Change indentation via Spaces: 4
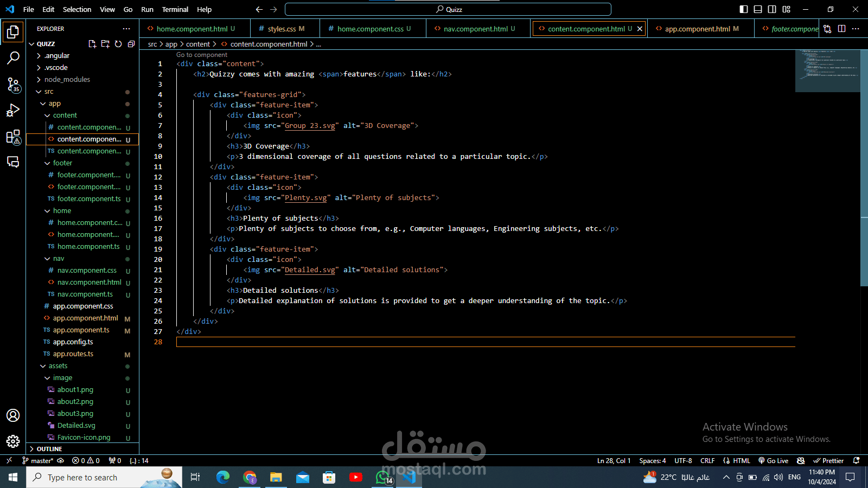 click(x=653, y=460)
